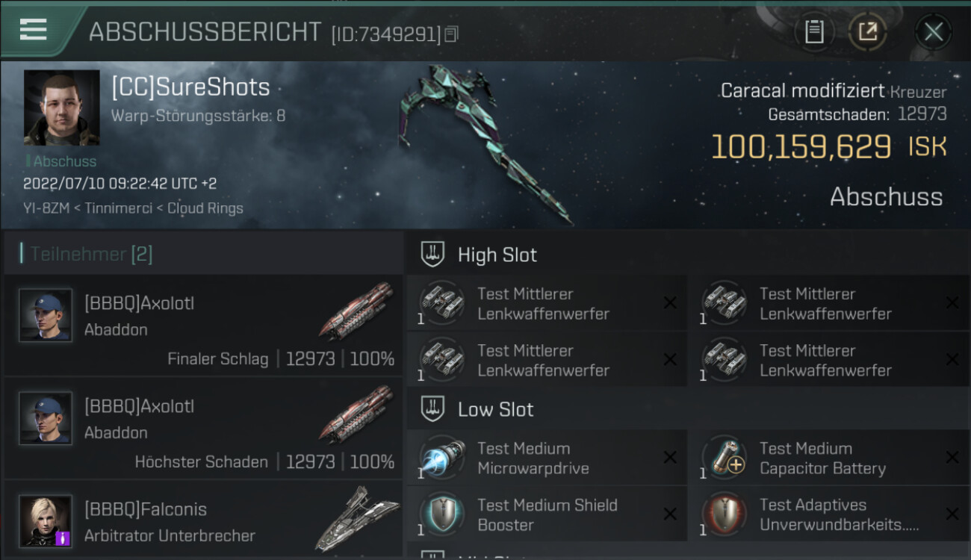Click the Test Adaptives Unverwundbarkeits module icon
The image size is (971, 560).
pyautogui.click(x=724, y=515)
